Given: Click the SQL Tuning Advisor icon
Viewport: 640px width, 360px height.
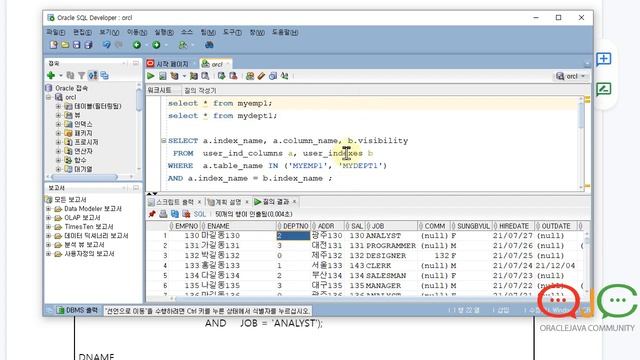Looking at the screenshot, I should point(205,76).
